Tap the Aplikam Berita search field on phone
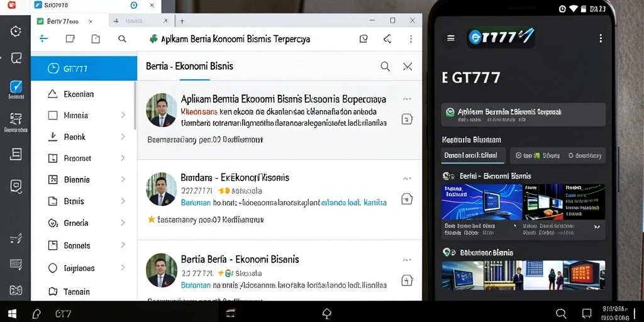This screenshot has height=322, width=644. coord(523,114)
